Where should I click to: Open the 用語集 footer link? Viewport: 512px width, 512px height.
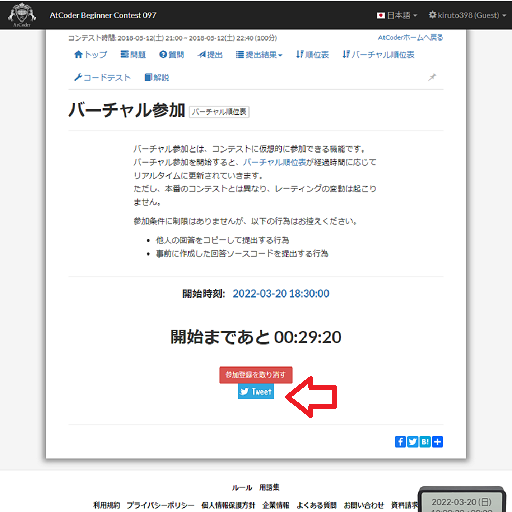point(269,488)
